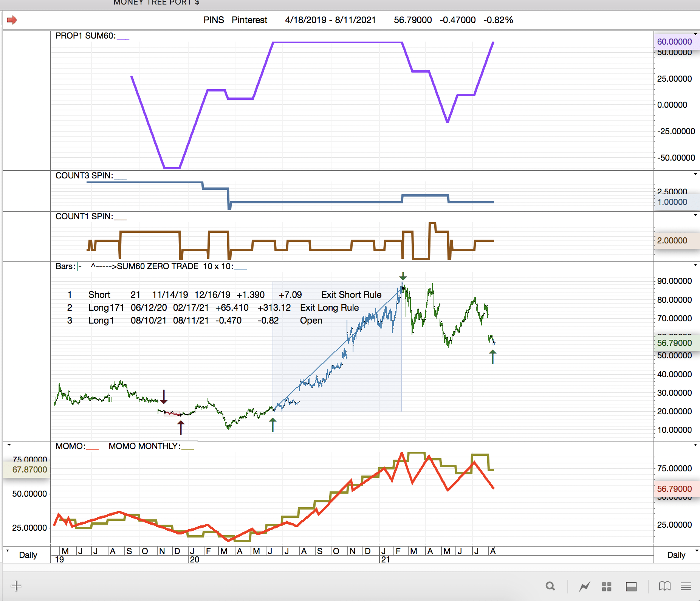Click the SUM60 ZERO TRADE label

(157, 266)
